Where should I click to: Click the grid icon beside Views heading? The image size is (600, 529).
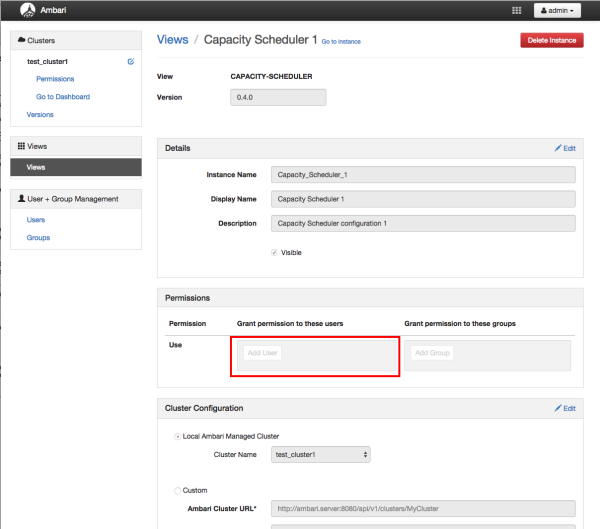(x=21, y=146)
